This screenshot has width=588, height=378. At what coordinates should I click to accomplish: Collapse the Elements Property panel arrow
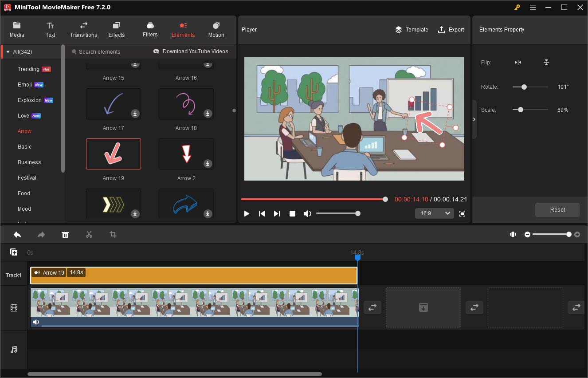coord(474,119)
